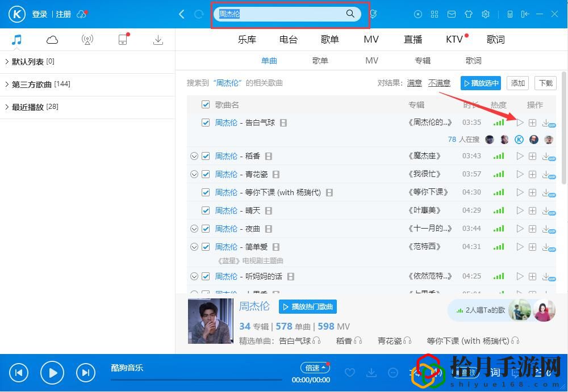Uncheck the 等你下课 checkbox
This screenshot has height=392, width=568.
206,192
